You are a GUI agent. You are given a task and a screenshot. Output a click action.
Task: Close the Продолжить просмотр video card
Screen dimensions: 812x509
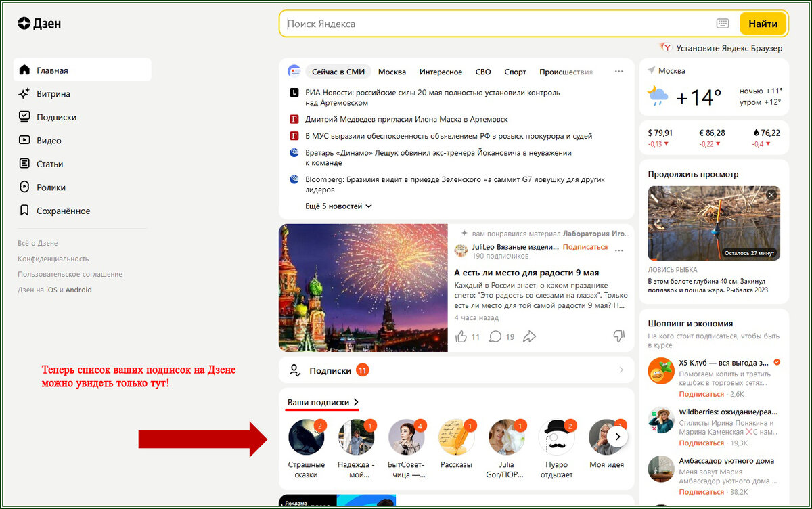(x=771, y=195)
